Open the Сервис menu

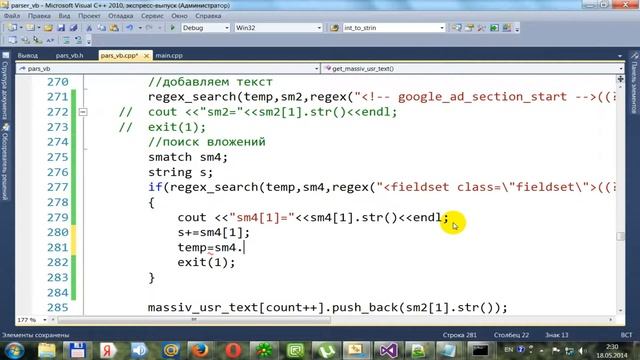(x=152, y=16)
